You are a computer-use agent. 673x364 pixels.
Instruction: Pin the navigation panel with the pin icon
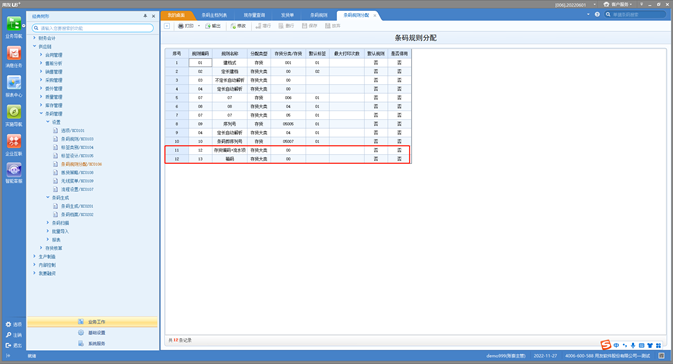pos(145,16)
